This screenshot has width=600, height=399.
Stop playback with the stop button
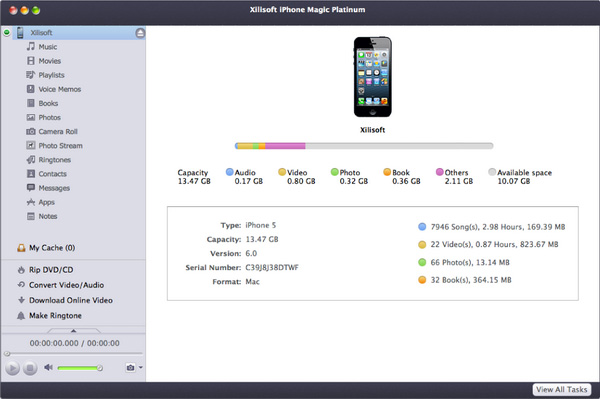[x=30, y=368]
